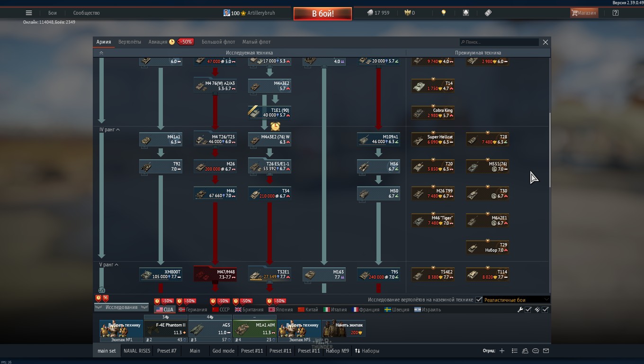Open the Бои menu
644x364 pixels.
(53, 13)
